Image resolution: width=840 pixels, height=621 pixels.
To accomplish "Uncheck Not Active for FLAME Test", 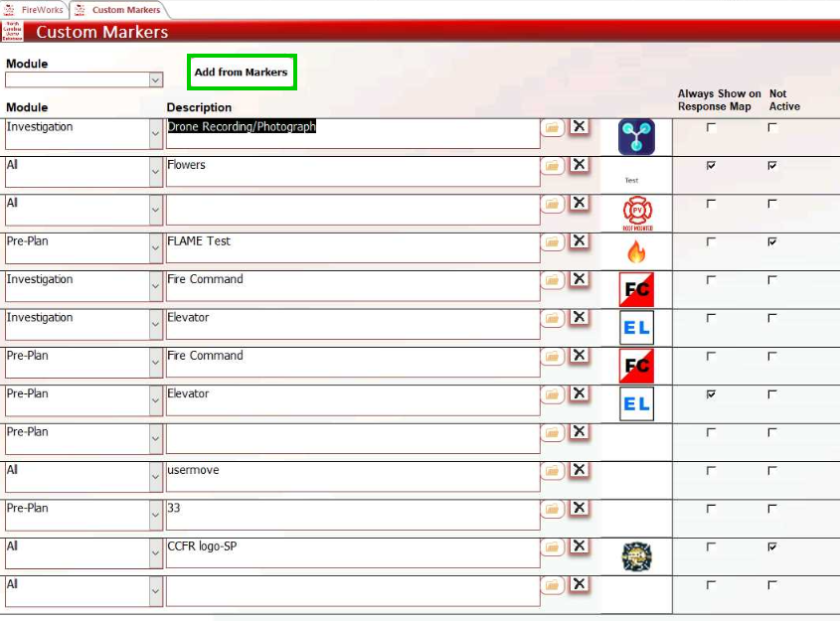I will 772,241.
